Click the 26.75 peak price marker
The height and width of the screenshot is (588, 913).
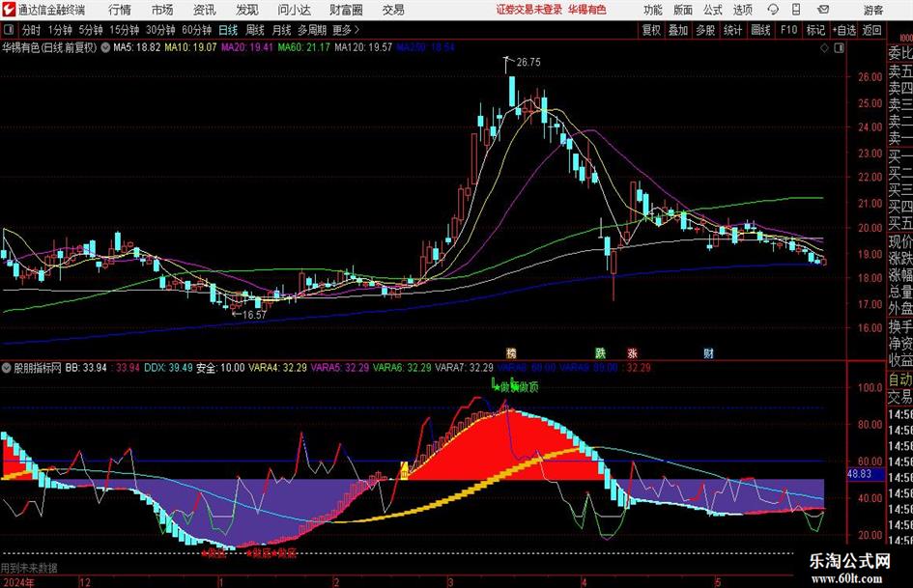pos(528,62)
